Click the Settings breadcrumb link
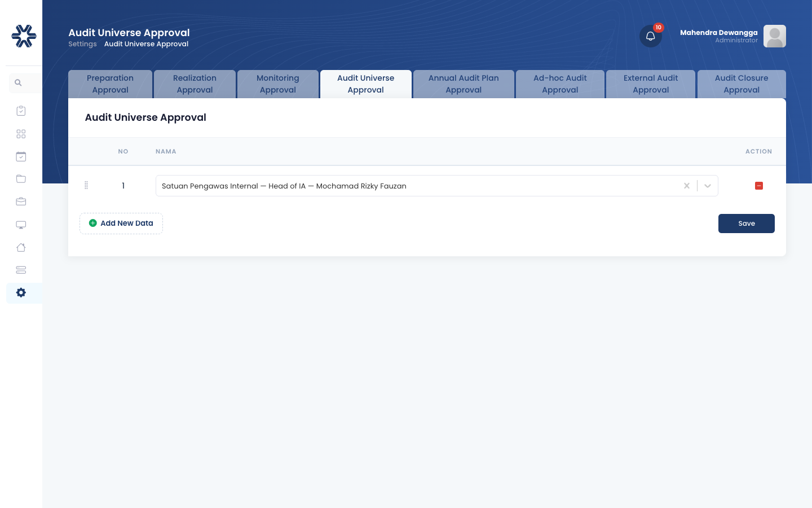This screenshot has width=812, height=508. (x=82, y=44)
